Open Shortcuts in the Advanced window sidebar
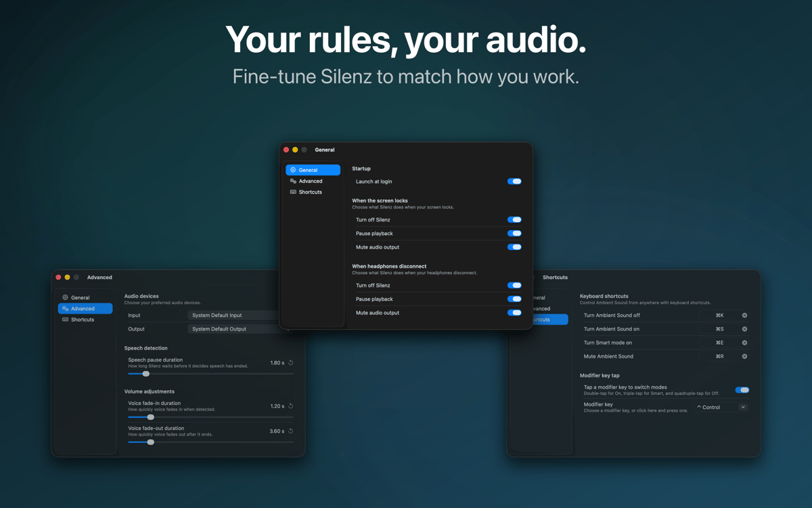Image resolution: width=812 pixels, height=508 pixels. (83, 320)
